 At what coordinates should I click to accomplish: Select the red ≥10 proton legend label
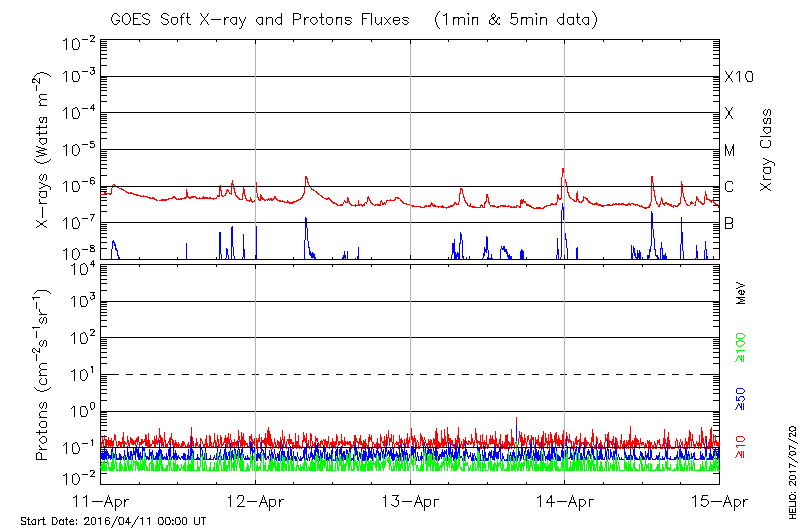point(741,447)
